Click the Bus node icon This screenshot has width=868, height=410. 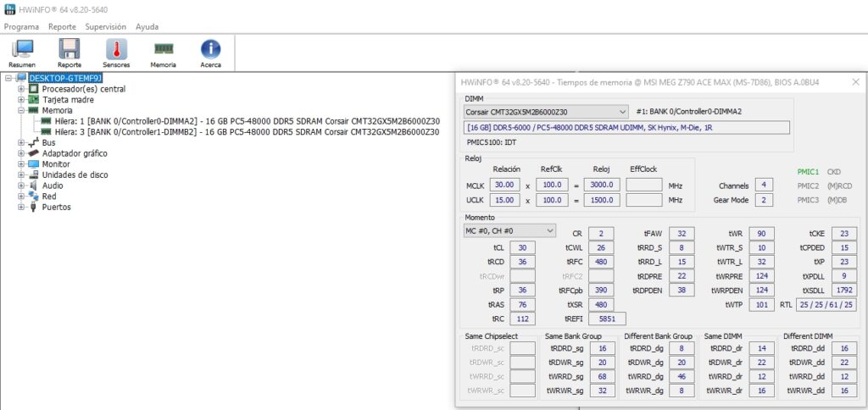pos(34,143)
